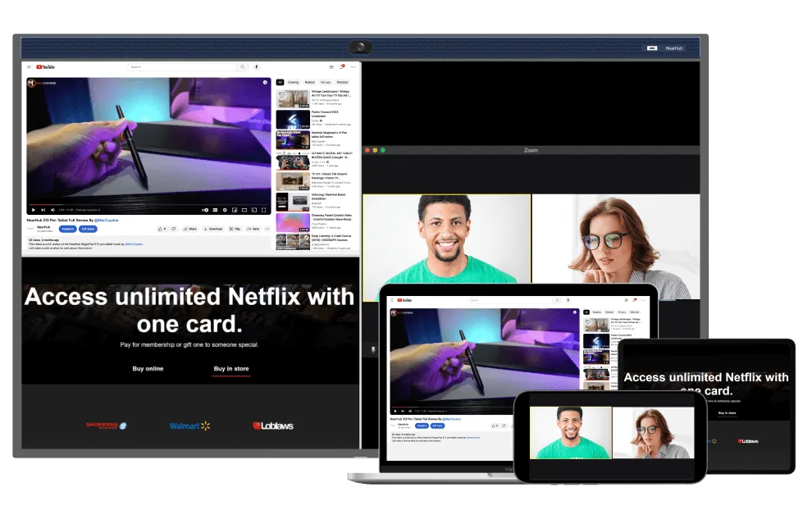Viewport: 812px width, 519px height.
Task: Switch to miniplayer on large display
Action: [x=235, y=210]
